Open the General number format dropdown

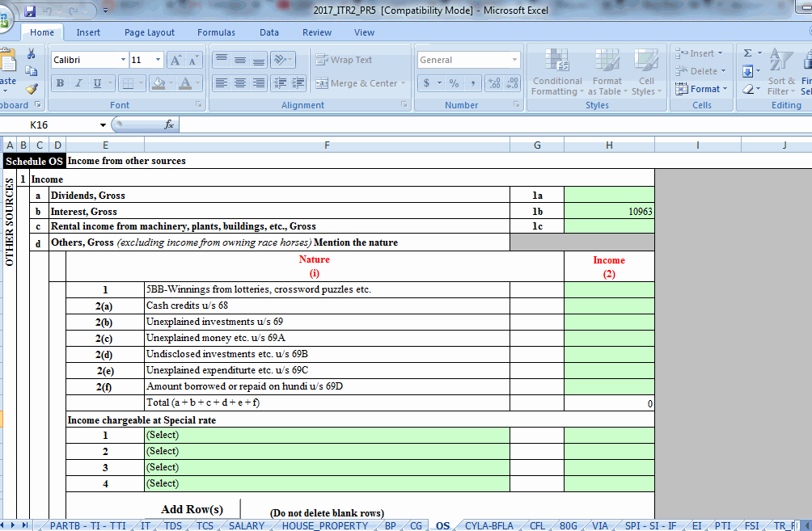[x=514, y=60]
